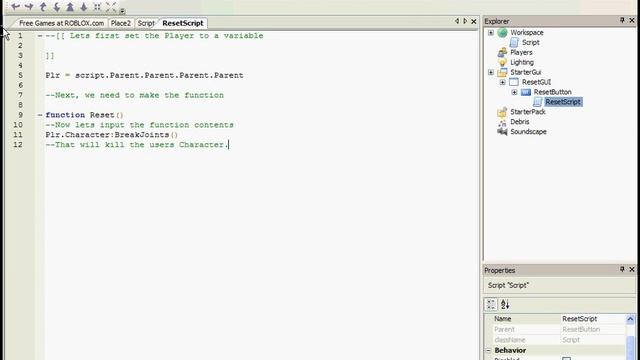Select Lighting in the Explorer
640x360 pixels.
(522, 62)
